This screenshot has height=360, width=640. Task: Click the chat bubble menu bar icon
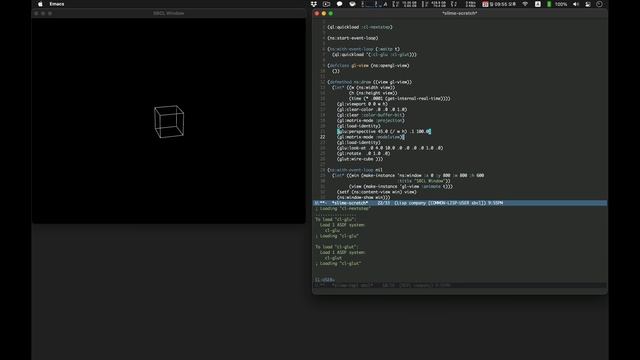339,4
